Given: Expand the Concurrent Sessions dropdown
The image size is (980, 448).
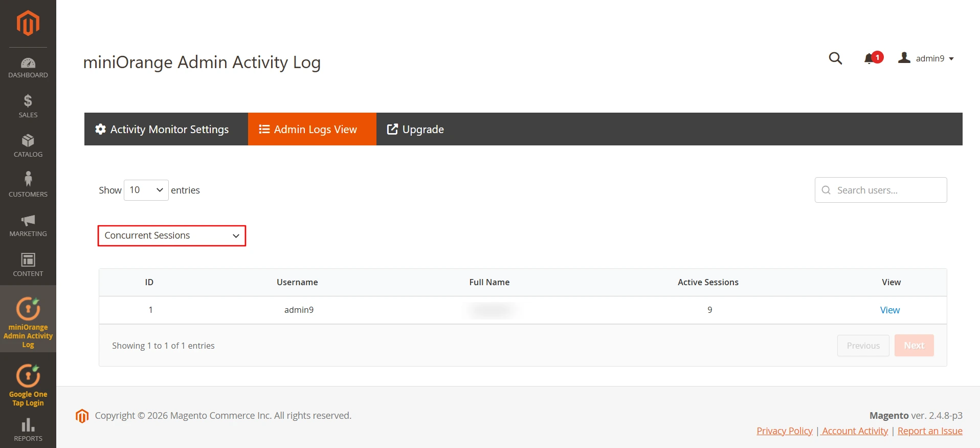Looking at the screenshot, I should tap(172, 236).
